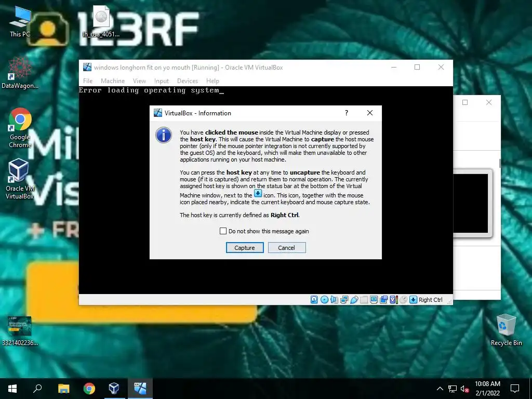Check 'Do not show this message again'
Screen dimensions: 532x399
tap(223, 231)
